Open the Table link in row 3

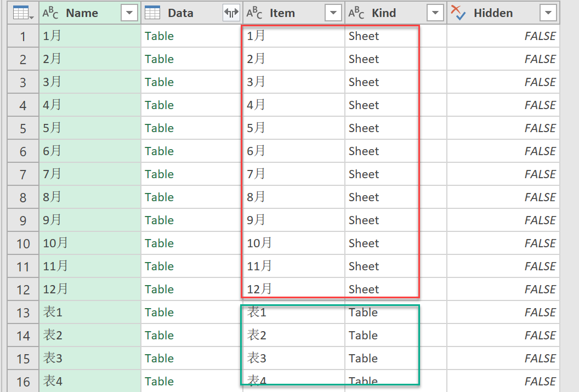click(x=159, y=82)
